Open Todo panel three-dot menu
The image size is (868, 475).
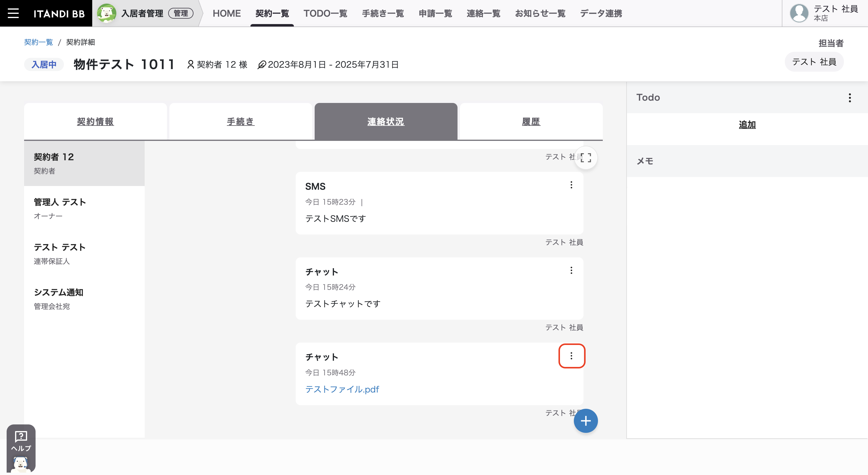[x=850, y=98]
